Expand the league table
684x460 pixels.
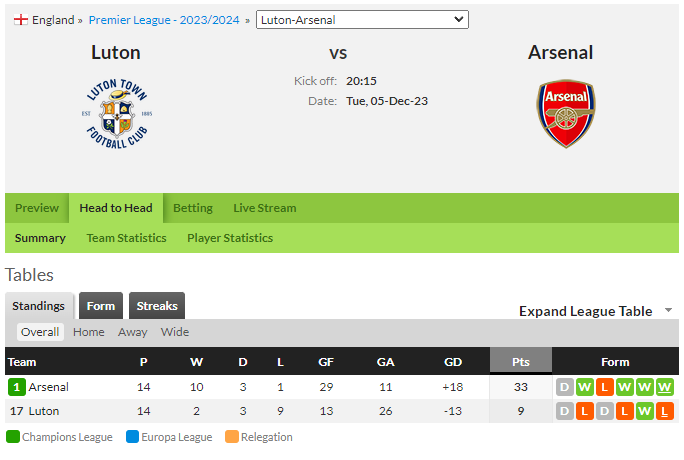pyautogui.click(x=585, y=311)
